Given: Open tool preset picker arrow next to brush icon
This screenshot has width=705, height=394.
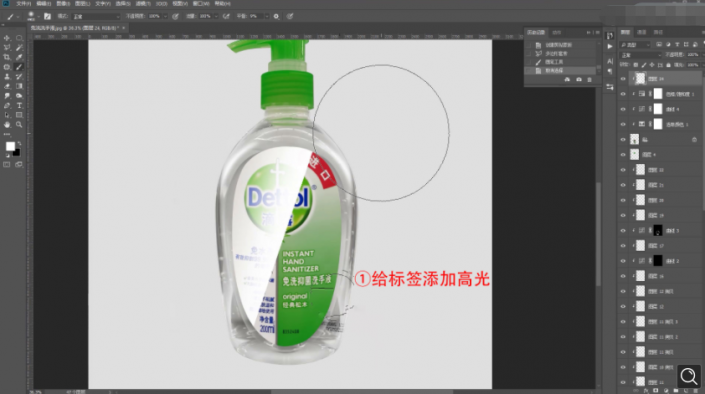Looking at the screenshot, I should tap(17, 17).
